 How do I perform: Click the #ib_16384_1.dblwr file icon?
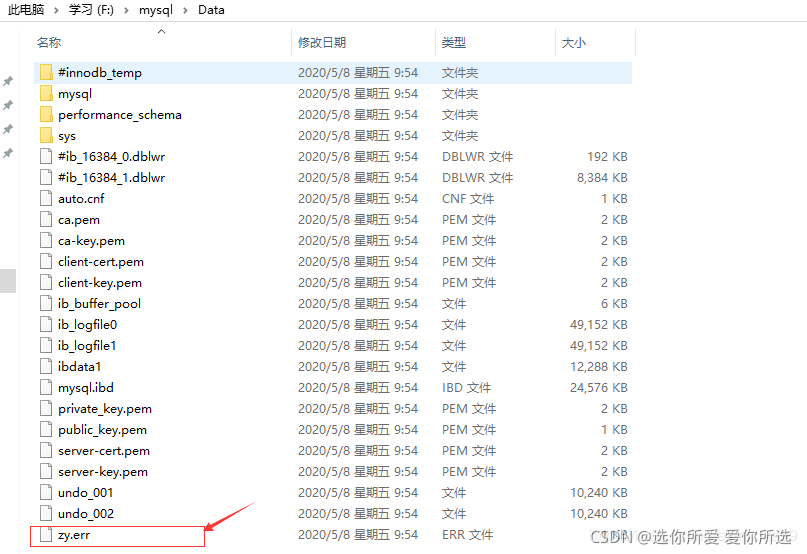[46, 178]
